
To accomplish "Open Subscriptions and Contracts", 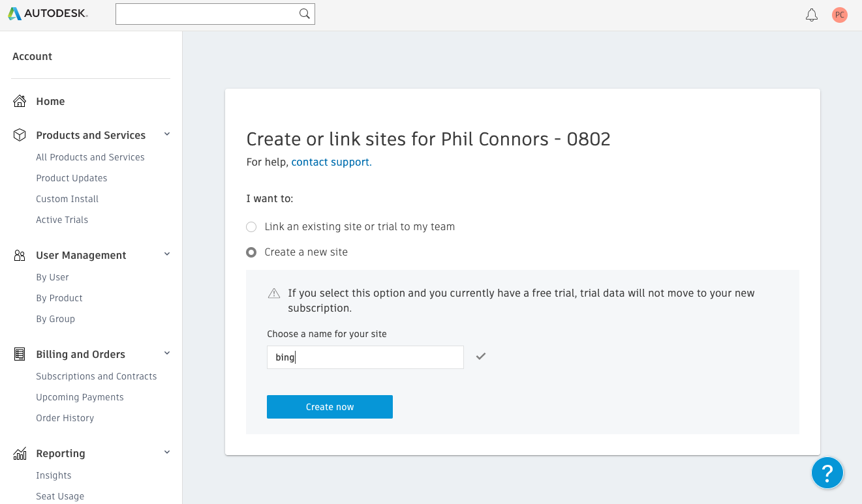I will [x=96, y=376].
